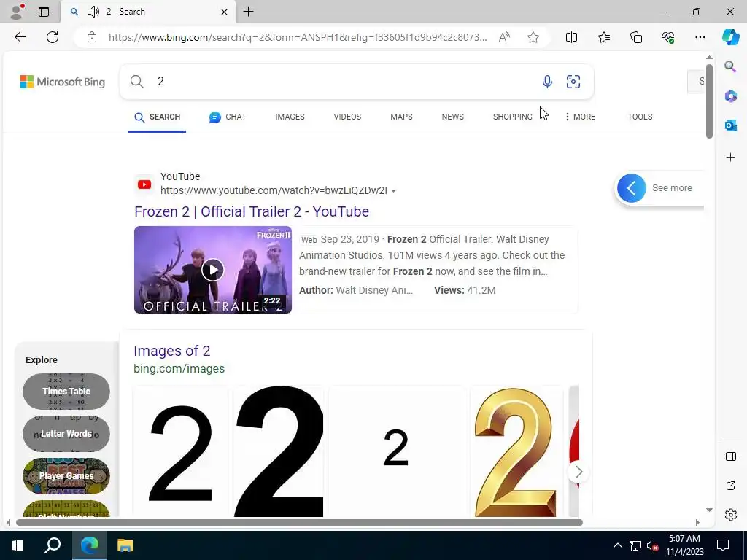
Task: Click the small black 2 image
Action: (x=396, y=451)
